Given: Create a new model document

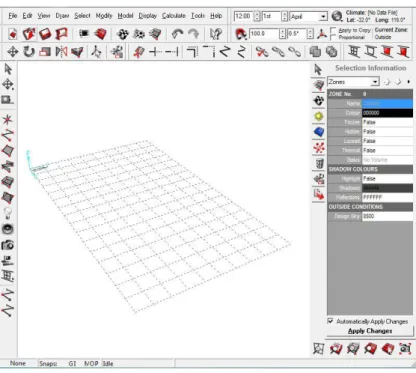Looking at the screenshot, I should coord(13,34).
